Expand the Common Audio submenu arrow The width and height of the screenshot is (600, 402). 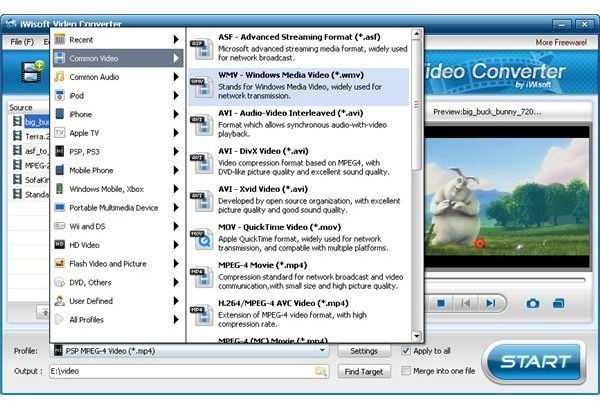(x=176, y=77)
